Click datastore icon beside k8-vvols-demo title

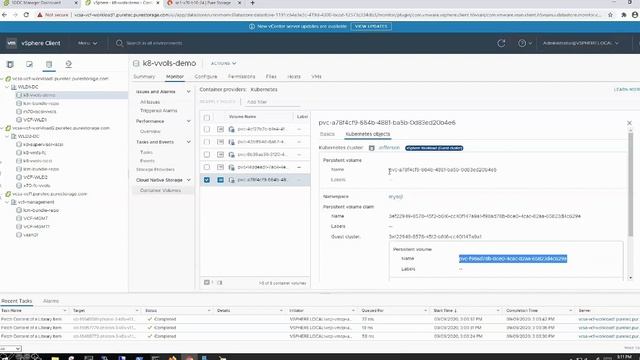(x=136, y=63)
